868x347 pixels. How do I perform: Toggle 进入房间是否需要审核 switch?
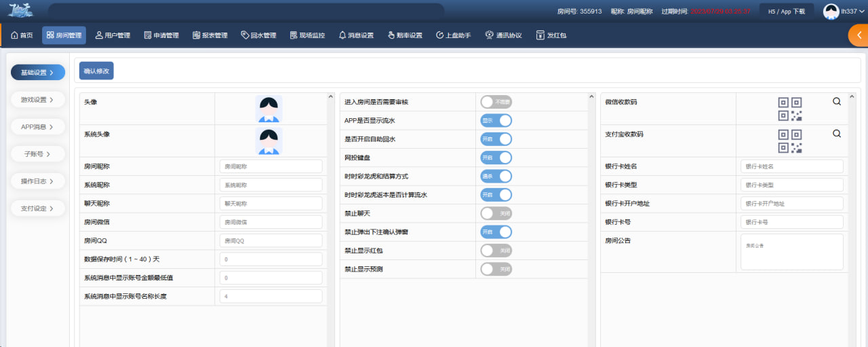coord(496,102)
